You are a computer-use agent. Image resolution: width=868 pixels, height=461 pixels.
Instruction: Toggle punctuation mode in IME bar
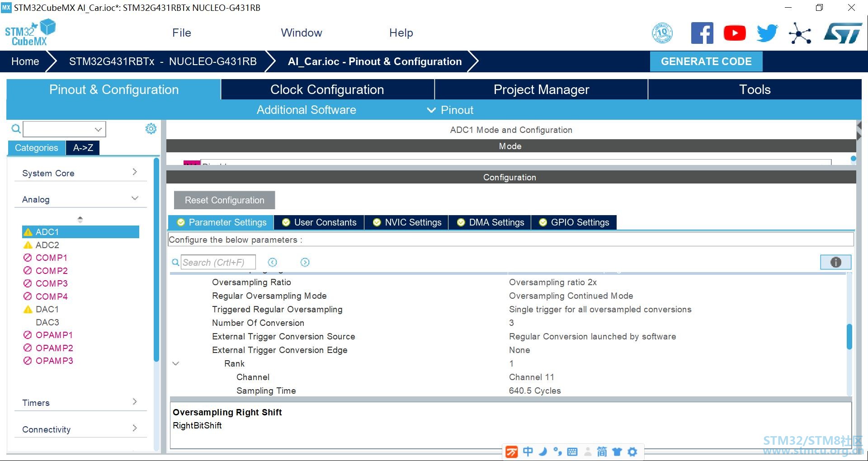click(557, 452)
